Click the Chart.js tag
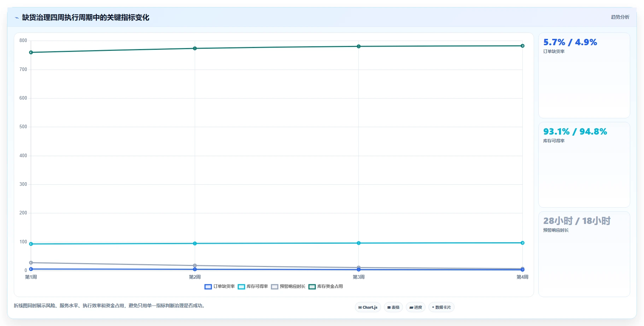Viewport: 644px width, 326px height. tap(368, 307)
